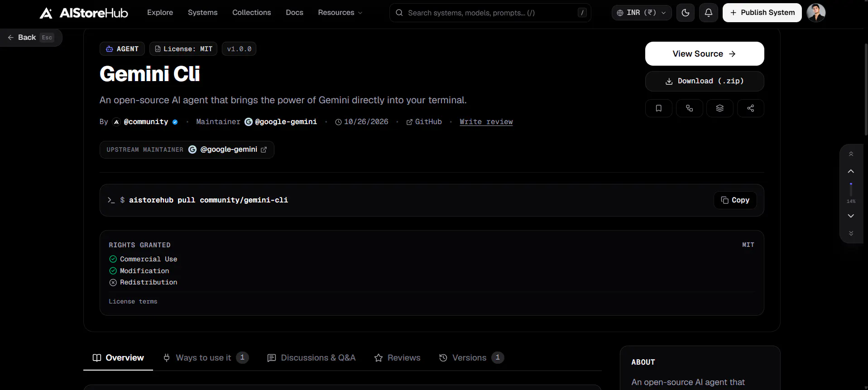868x390 pixels.
Task: Click the scroll down chevron
Action: pyautogui.click(x=851, y=216)
